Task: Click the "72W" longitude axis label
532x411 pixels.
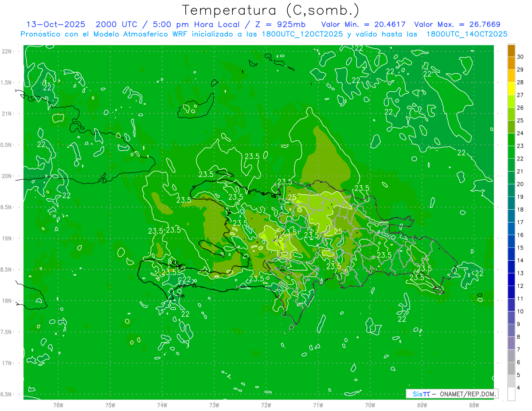Action: 266,405
